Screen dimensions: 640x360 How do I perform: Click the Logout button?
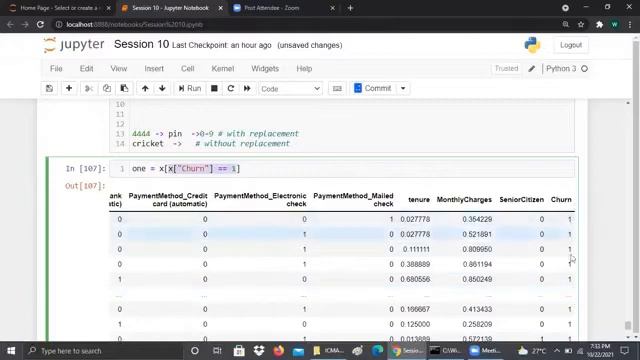[571, 45]
